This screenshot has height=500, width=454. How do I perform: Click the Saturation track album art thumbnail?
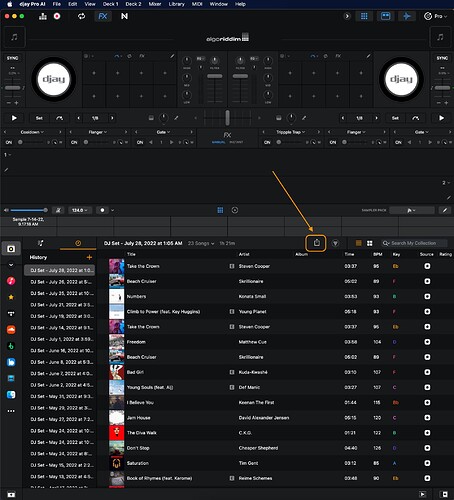(117, 463)
